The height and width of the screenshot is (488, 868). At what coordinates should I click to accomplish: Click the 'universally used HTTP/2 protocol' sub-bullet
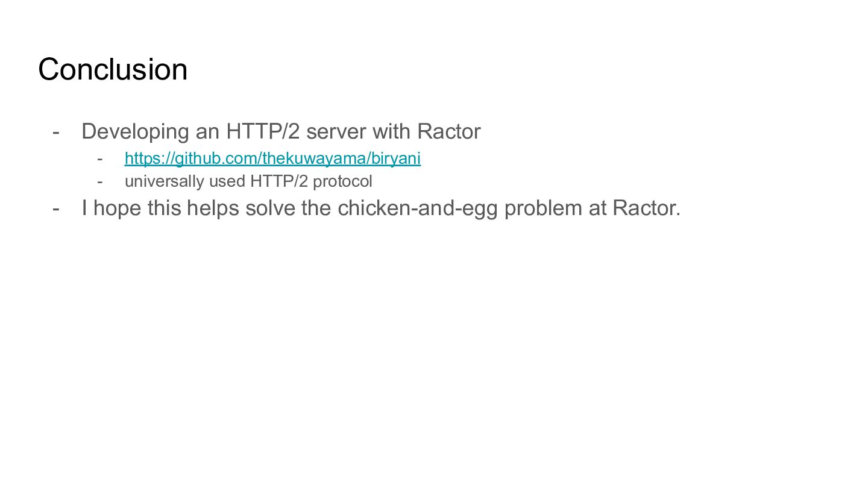248,181
